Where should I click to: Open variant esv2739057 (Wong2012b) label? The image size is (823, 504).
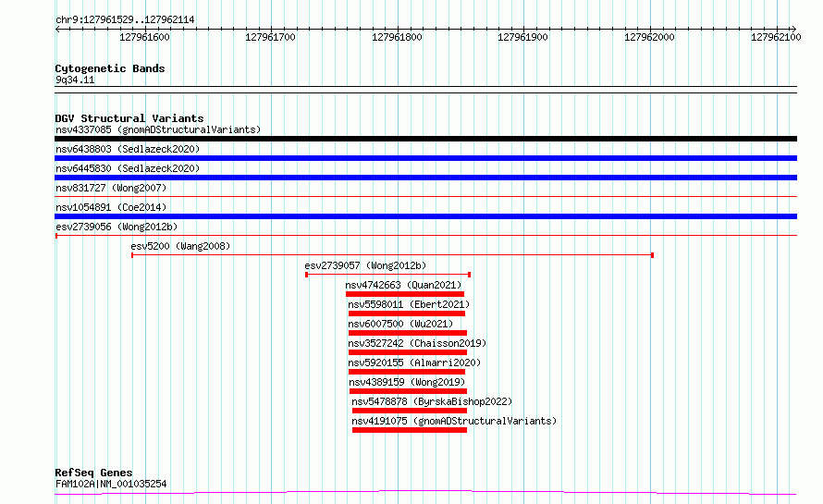pyautogui.click(x=365, y=265)
